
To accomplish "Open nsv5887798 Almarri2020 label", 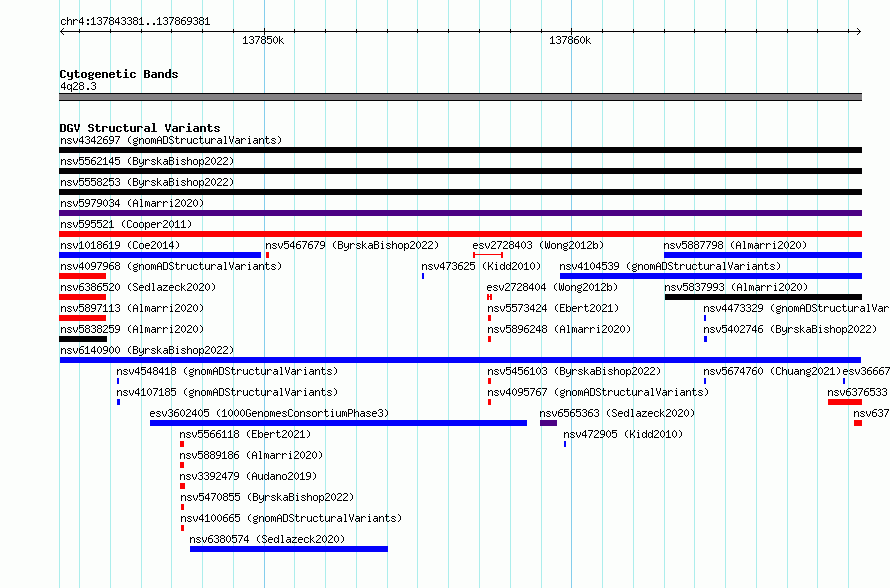I will [735, 245].
